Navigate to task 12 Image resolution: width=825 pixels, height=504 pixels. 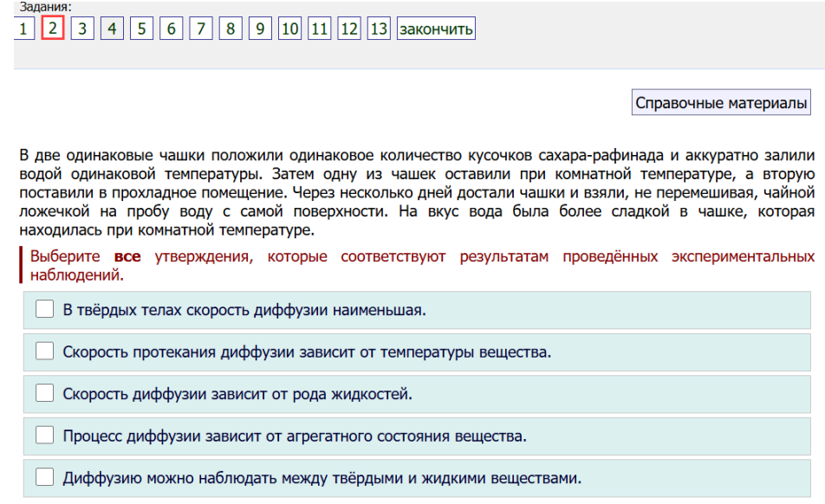tap(348, 29)
